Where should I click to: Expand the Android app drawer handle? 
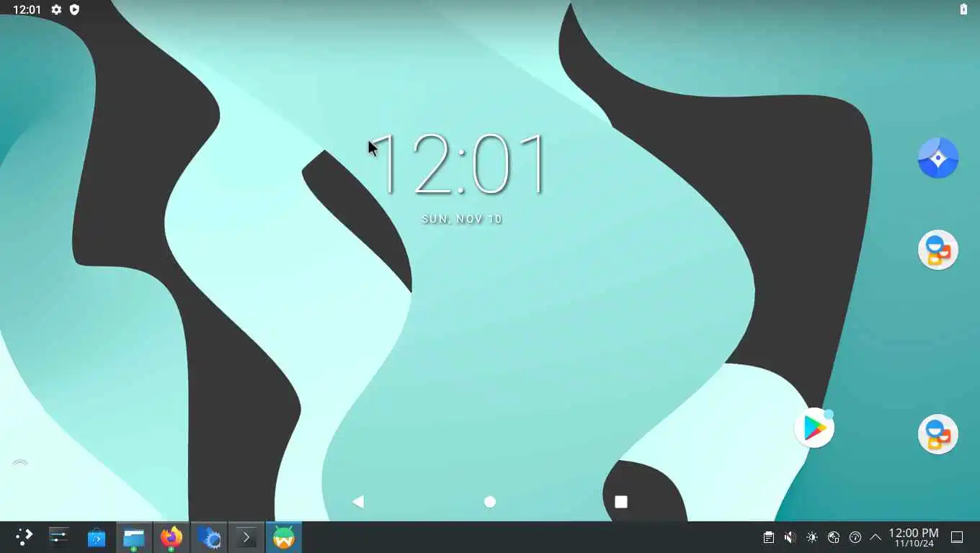click(x=20, y=462)
